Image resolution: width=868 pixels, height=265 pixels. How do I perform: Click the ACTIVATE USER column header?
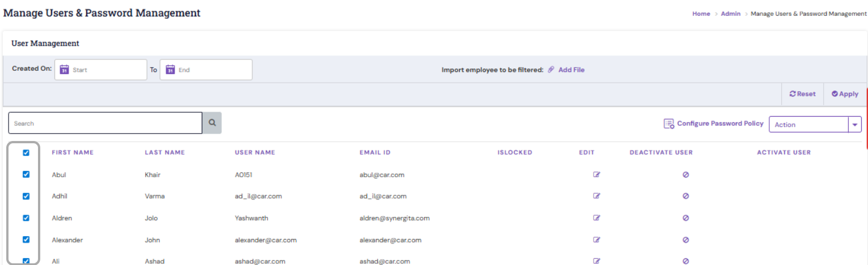[784, 152]
